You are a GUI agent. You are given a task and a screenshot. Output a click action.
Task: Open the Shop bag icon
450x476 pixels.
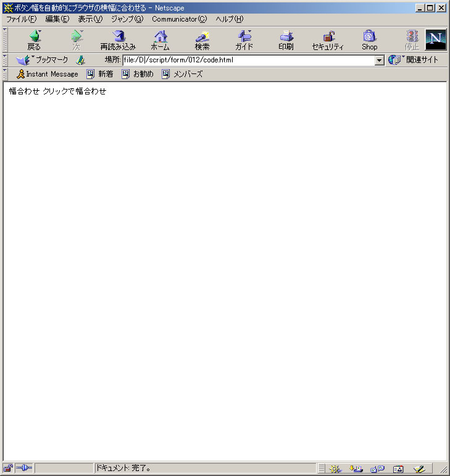click(x=370, y=40)
